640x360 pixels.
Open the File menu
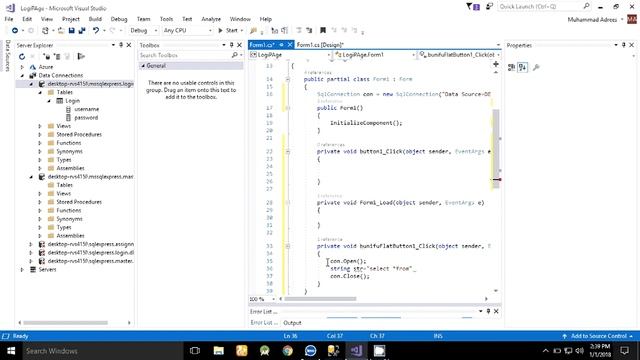(9, 19)
